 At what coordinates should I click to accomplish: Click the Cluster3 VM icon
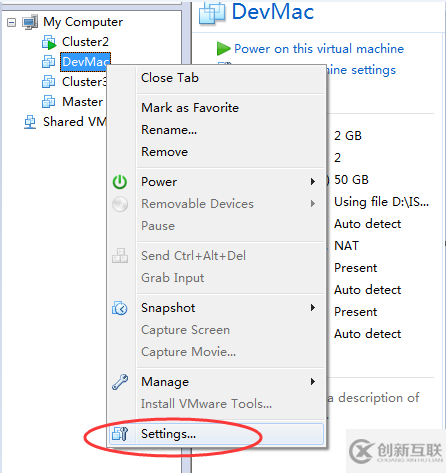(x=49, y=82)
